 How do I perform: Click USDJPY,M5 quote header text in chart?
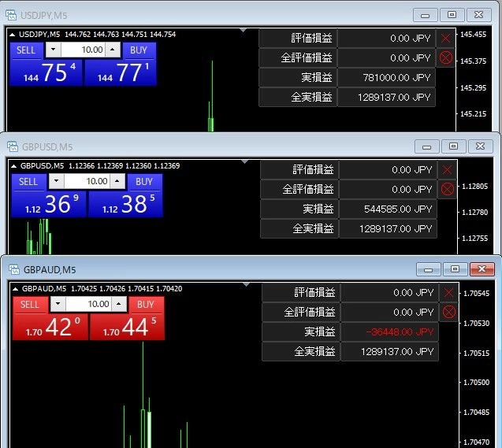click(98, 35)
